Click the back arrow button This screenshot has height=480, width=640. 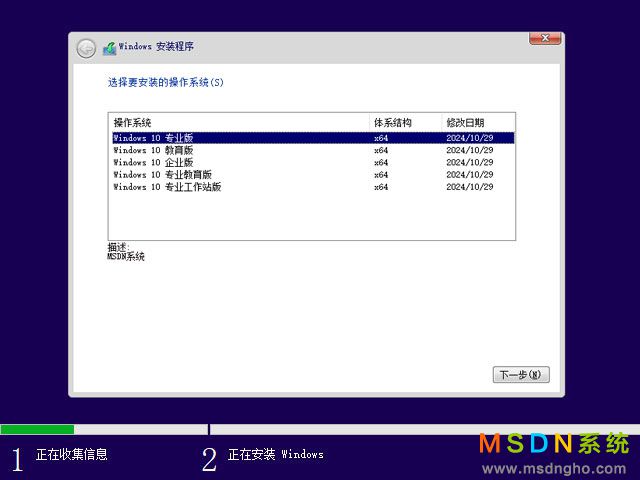[x=86, y=49]
